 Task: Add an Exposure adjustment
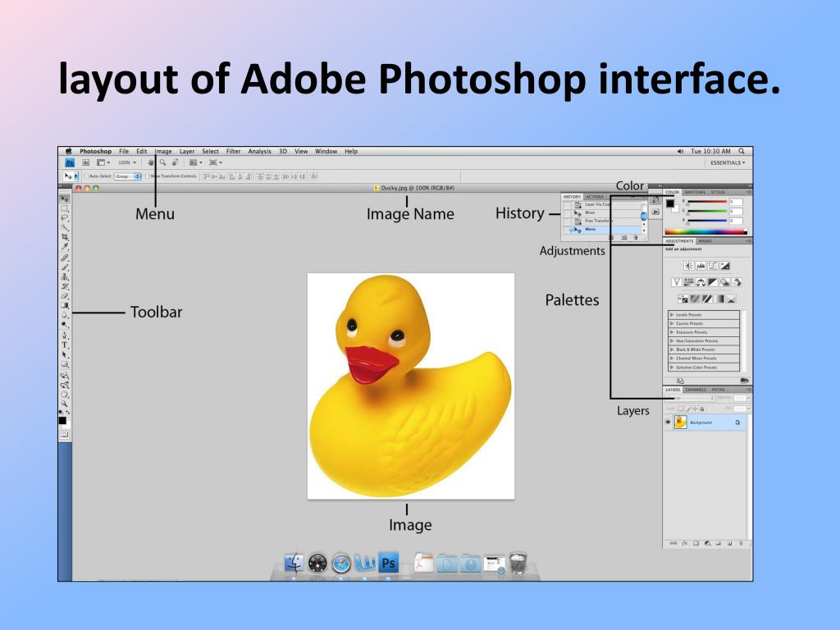pos(725,266)
